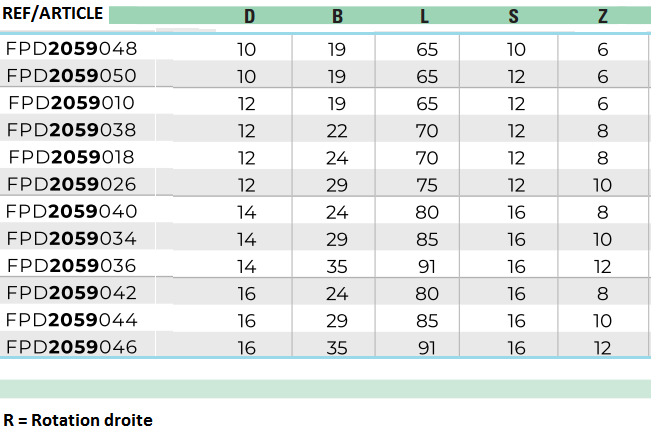
Task: Select the Z column header
Action: 603,16
